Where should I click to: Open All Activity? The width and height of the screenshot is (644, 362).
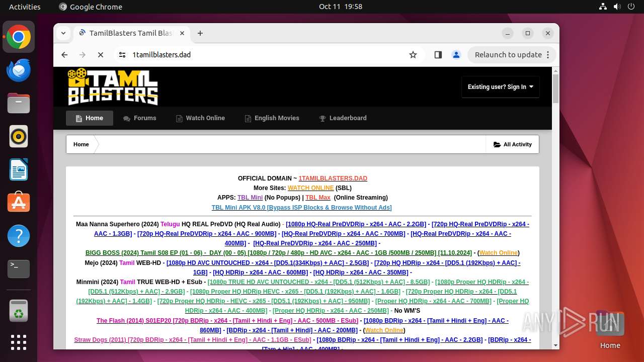[x=512, y=144]
